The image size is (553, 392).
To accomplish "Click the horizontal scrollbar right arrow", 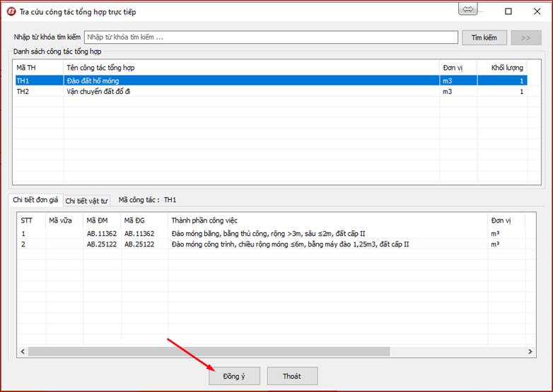I will point(530,351).
